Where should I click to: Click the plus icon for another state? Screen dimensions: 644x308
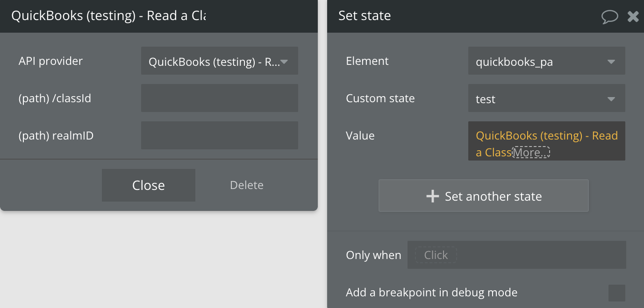click(433, 196)
